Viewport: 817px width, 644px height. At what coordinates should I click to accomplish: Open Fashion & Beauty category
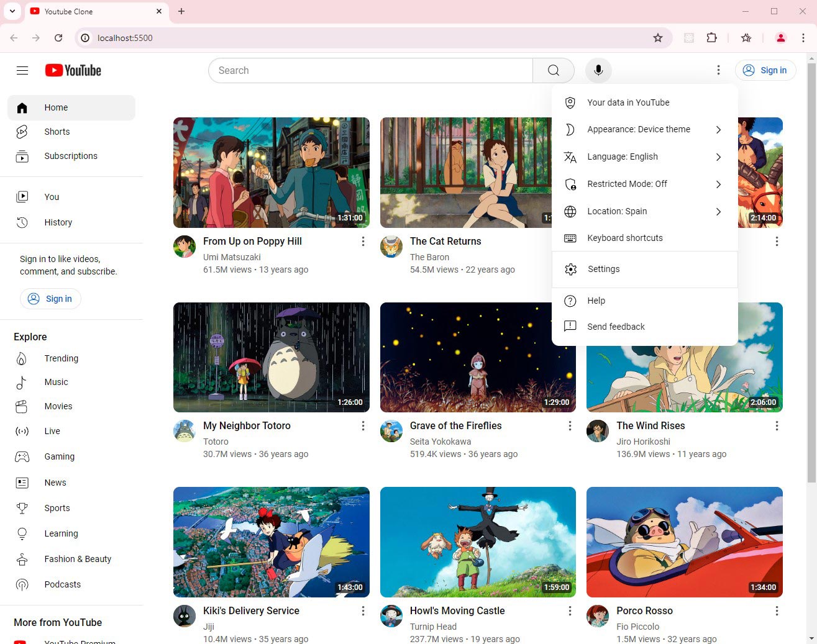tap(71, 559)
